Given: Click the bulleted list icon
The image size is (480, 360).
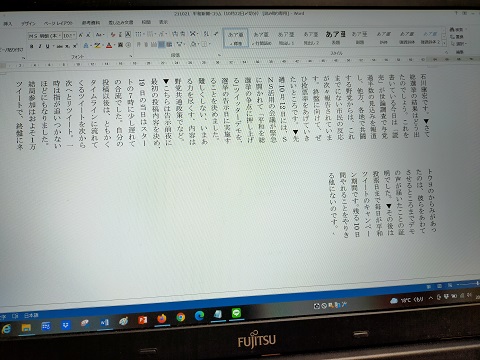Looking at the screenshot, I should [x=138, y=34].
